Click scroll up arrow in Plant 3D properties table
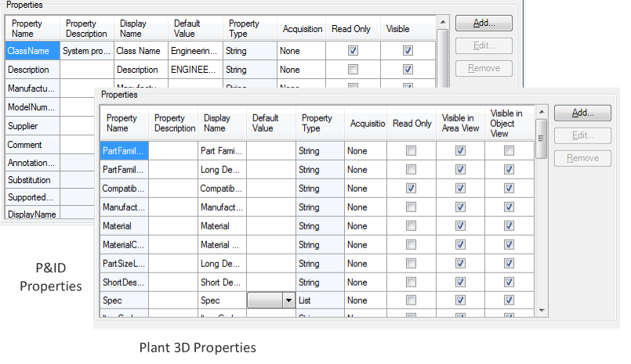 click(x=542, y=112)
